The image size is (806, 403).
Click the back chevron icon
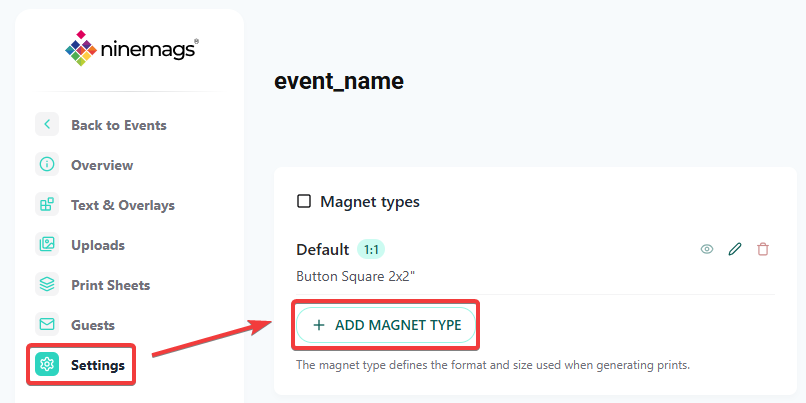[x=47, y=124]
